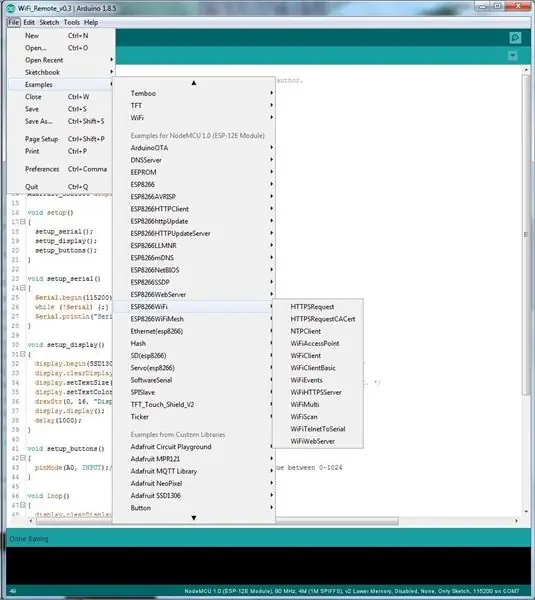Screen dimensions: 535x600
Task: Choose Save As... in the File menu
Action: click(61, 121)
